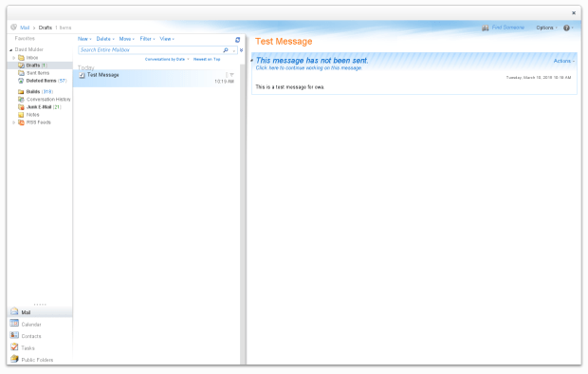The image size is (588, 374).
Task: Click the Mail navigation icon
Action: pyautogui.click(x=14, y=311)
